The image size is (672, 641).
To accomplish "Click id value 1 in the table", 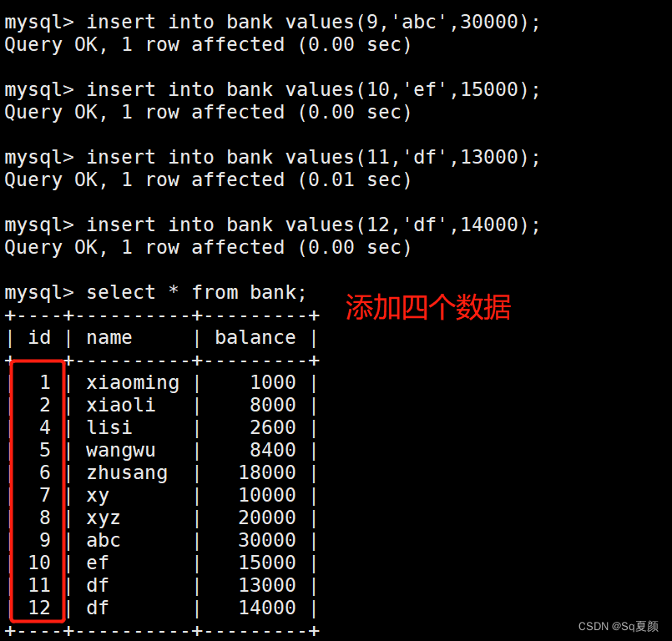I will tap(45, 382).
